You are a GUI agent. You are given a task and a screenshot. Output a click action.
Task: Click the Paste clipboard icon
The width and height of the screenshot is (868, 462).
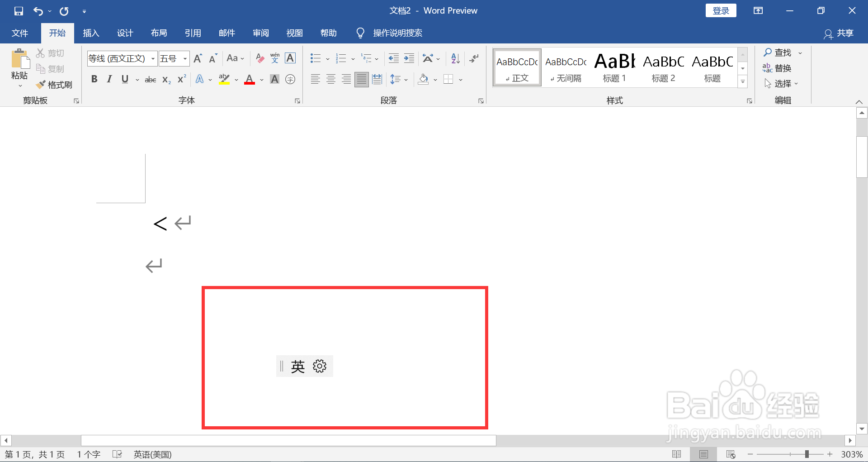click(x=19, y=59)
